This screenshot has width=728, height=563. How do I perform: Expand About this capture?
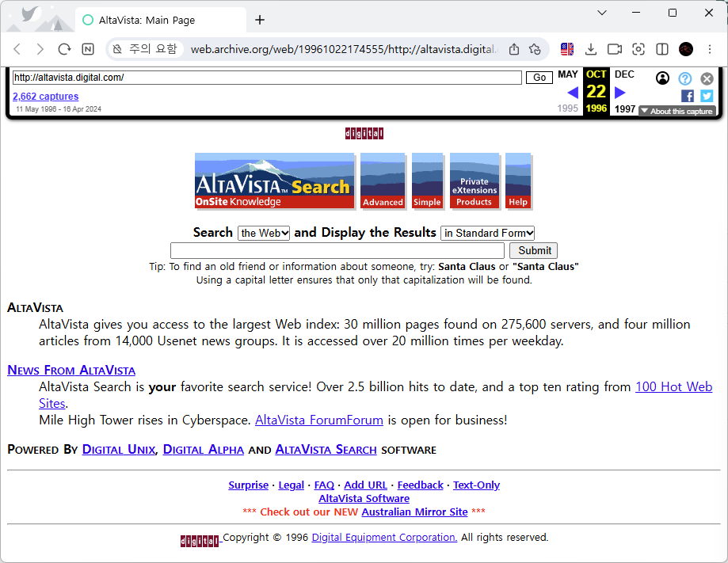(677, 112)
